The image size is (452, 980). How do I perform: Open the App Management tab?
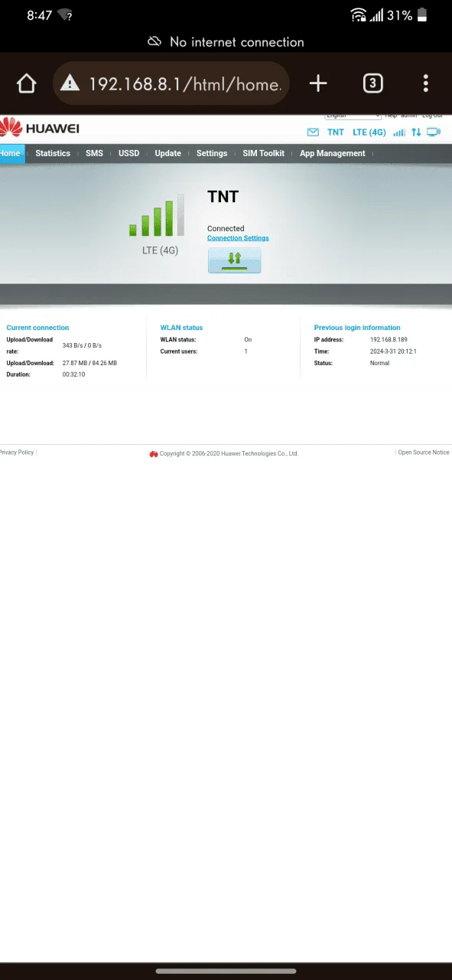pyautogui.click(x=333, y=153)
